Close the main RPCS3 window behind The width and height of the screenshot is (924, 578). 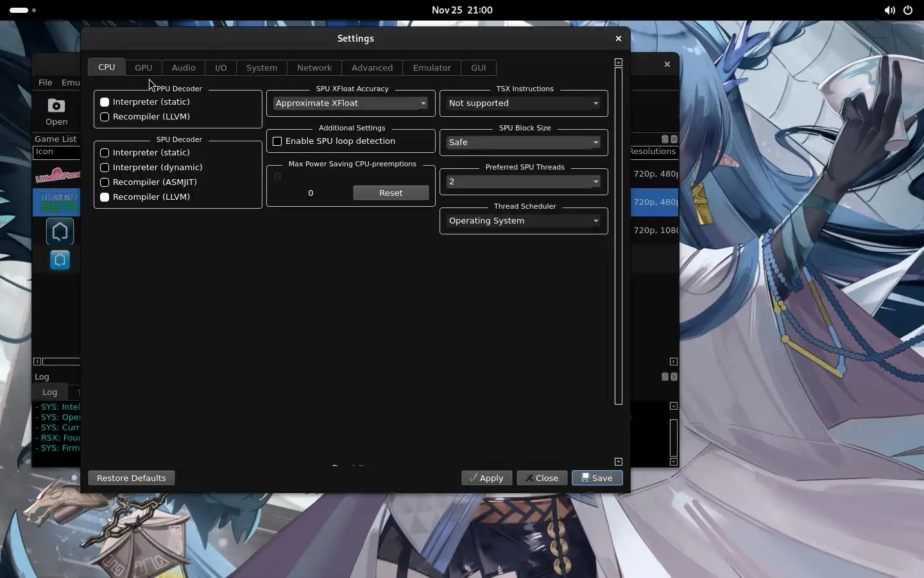(x=667, y=64)
